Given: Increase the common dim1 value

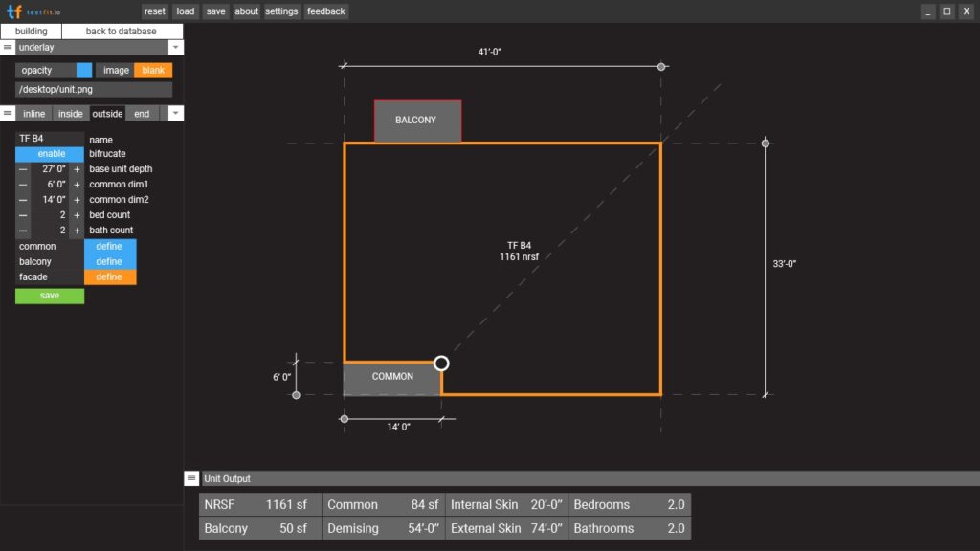Looking at the screenshot, I should 77,185.
